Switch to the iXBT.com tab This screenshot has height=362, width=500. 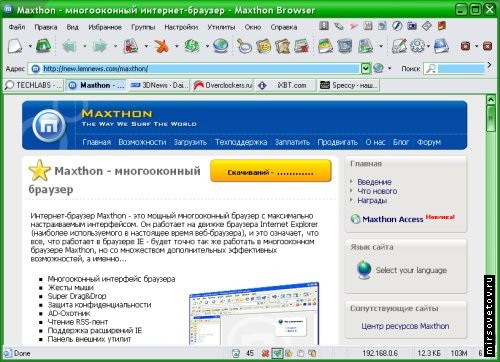[285, 85]
